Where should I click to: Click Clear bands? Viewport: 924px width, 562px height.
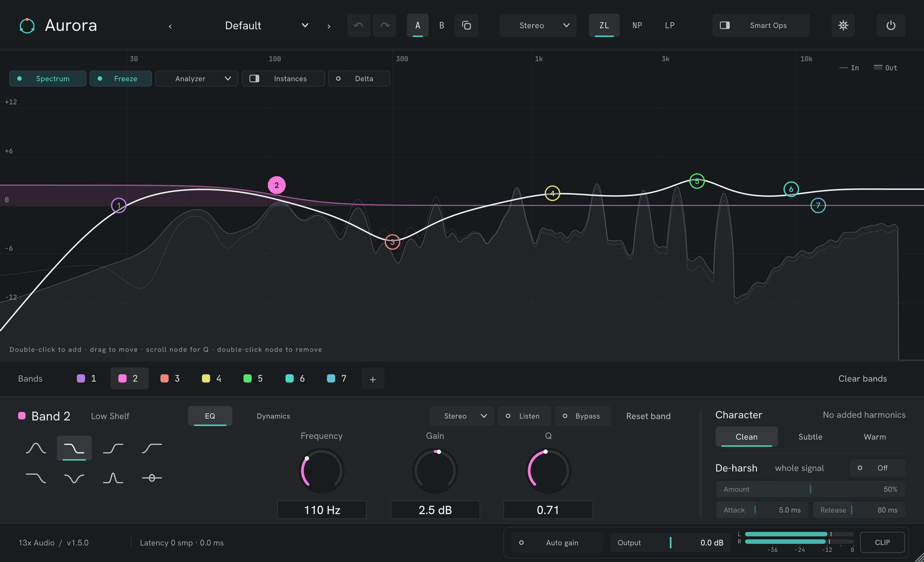point(863,379)
